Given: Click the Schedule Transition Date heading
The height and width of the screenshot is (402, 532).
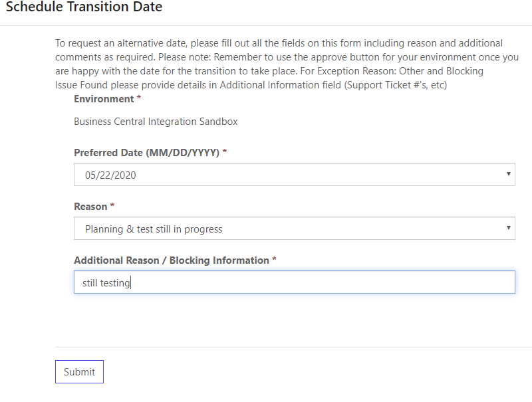Looking at the screenshot, I should [x=84, y=7].
